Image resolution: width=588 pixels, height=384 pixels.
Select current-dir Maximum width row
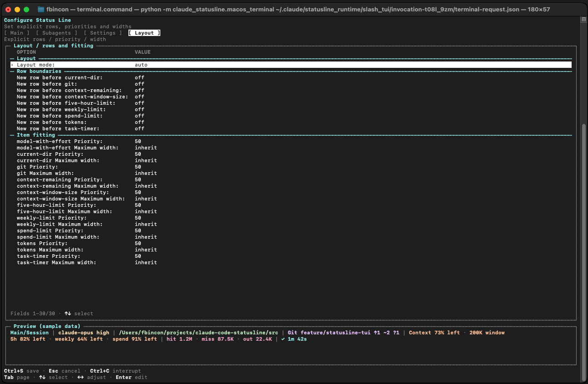(291, 160)
